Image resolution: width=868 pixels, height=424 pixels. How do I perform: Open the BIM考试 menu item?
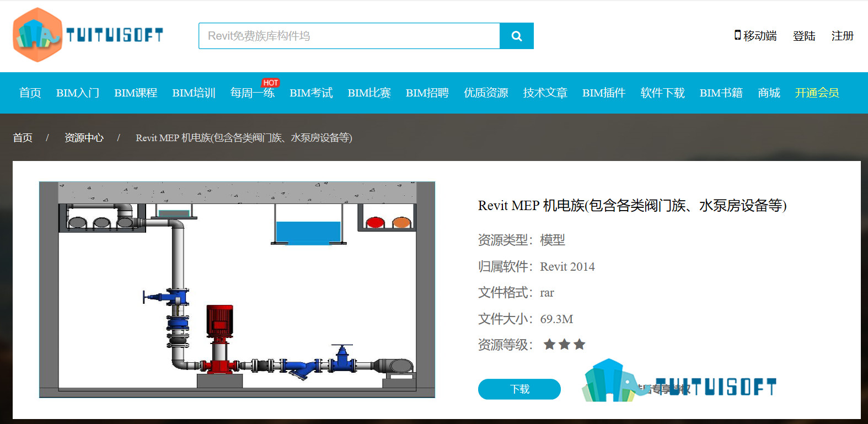311,93
